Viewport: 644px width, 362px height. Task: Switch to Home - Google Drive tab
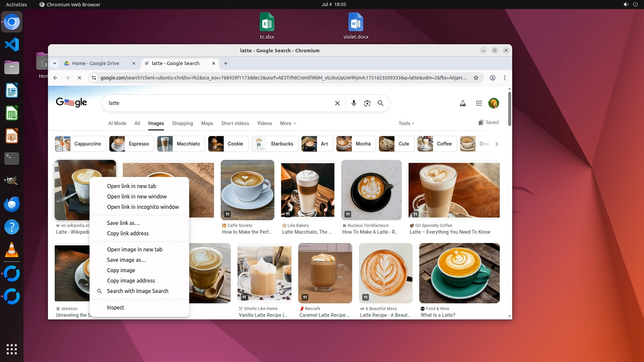point(96,63)
